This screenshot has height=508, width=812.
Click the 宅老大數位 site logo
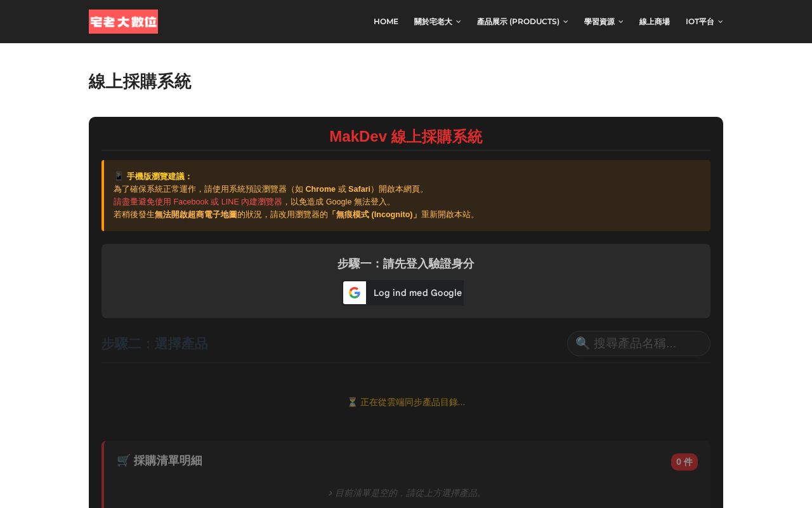[x=123, y=22]
